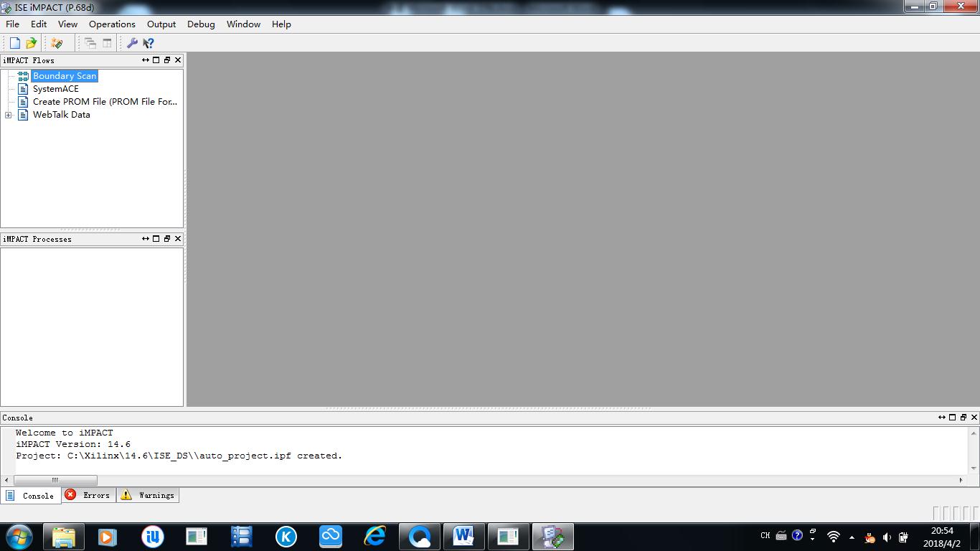The image size is (980, 551).
Task: Click the Wi-Fi network tray icon
Action: tap(833, 537)
